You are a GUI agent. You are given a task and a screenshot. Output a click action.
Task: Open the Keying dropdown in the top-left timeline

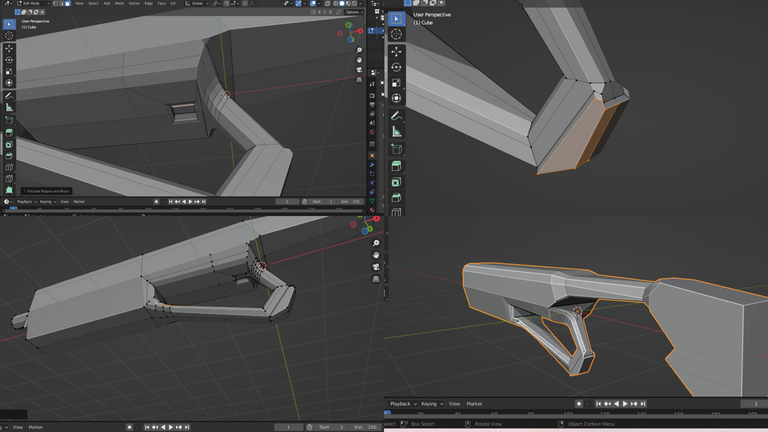pyautogui.click(x=48, y=201)
